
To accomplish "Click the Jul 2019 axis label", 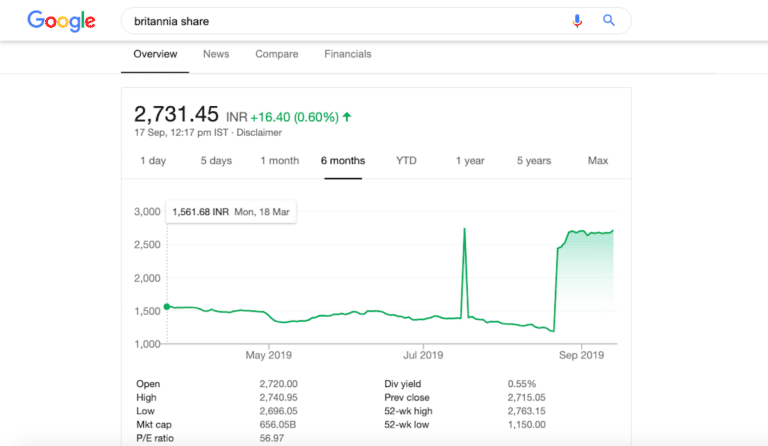I will point(423,355).
